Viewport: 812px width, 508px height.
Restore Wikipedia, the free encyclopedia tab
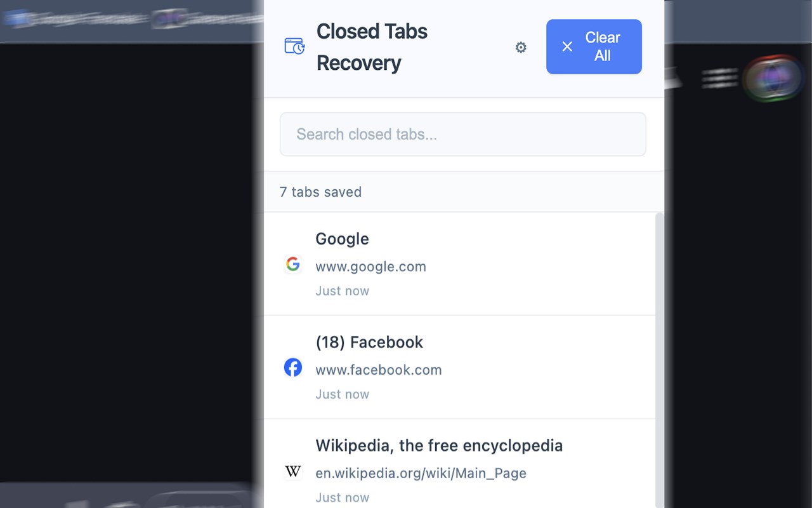coord(439,446)
